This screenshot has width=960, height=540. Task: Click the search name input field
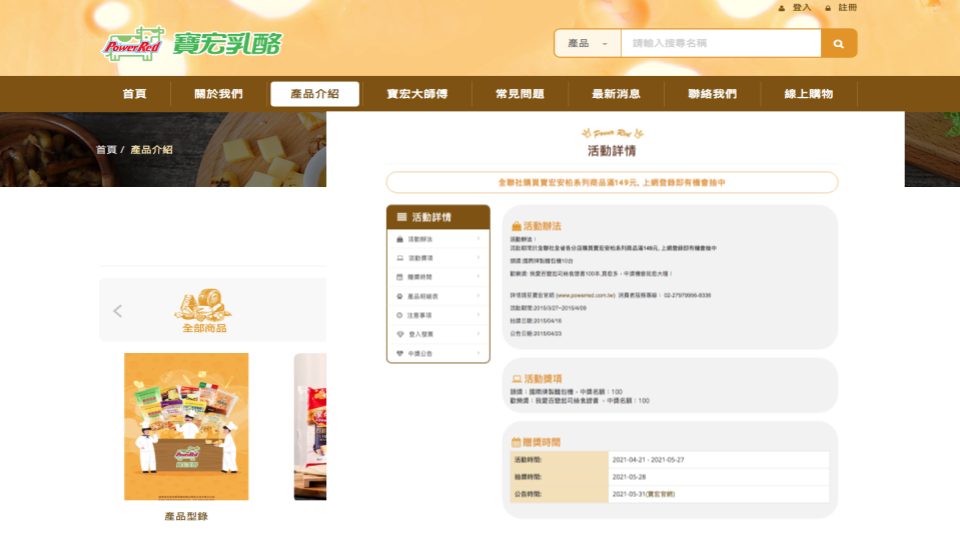tap(720, 44)
